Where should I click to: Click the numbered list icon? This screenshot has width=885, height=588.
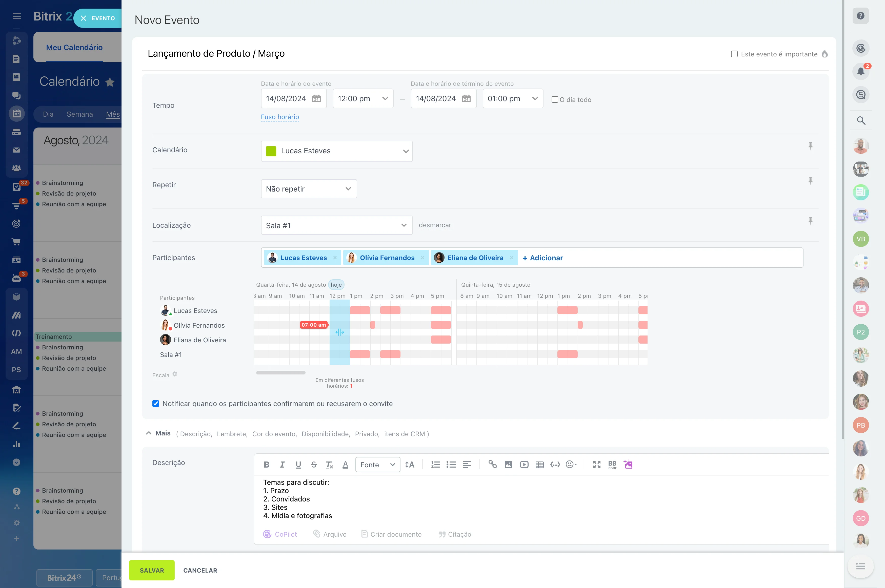435,465
